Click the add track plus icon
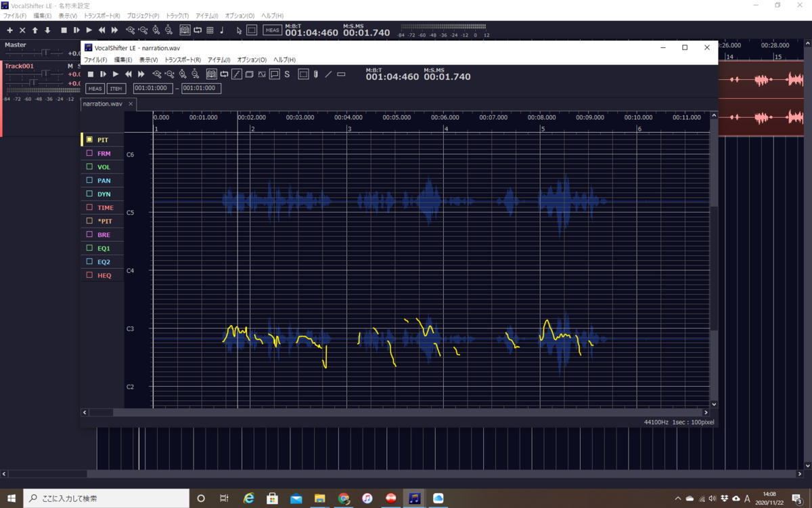The image size is (812, 508). [x=9, y=30]
